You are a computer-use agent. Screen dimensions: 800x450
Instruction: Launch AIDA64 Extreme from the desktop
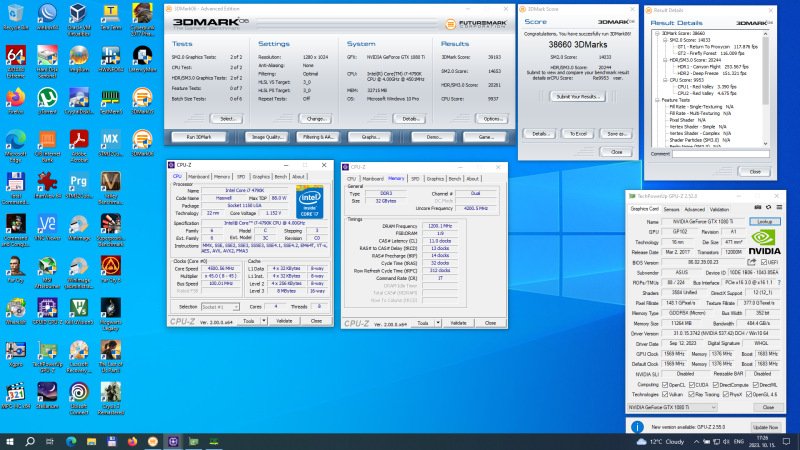pos(15,62)
